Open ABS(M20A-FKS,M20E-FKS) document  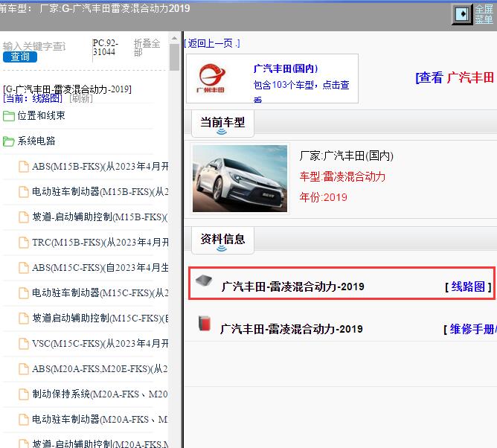(100, 369)
